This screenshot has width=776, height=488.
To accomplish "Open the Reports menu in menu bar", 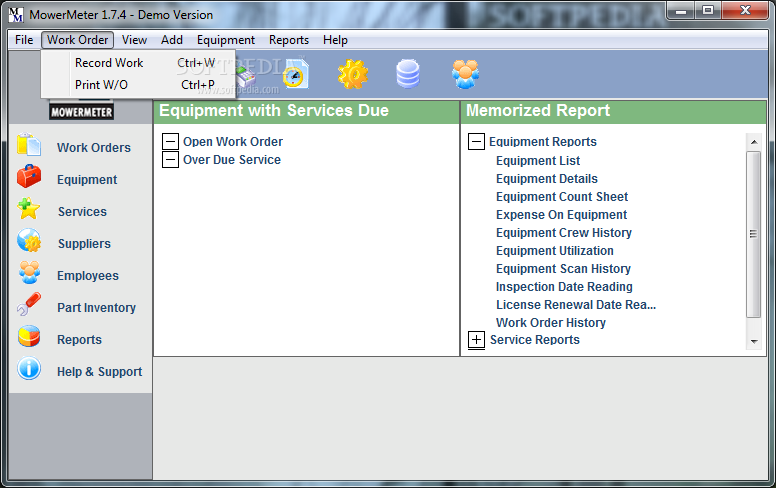I will [x=289, y=40].
